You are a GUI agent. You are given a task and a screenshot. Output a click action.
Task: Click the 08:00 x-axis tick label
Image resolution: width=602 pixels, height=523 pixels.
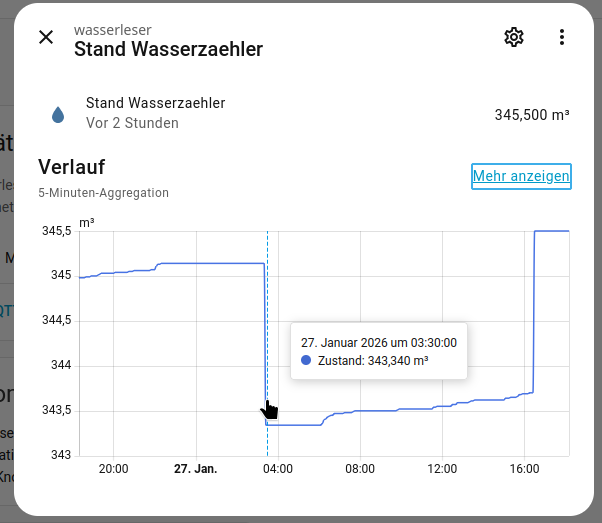[x=360, y=469]
